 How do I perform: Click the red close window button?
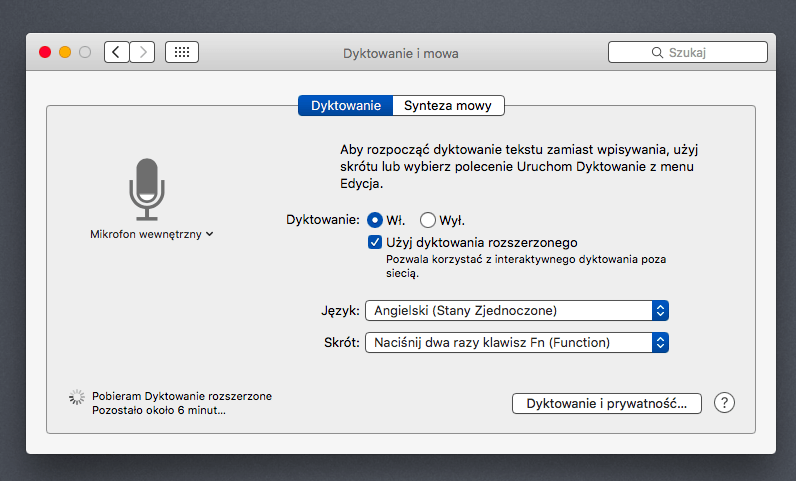click(x=45, y=52)
